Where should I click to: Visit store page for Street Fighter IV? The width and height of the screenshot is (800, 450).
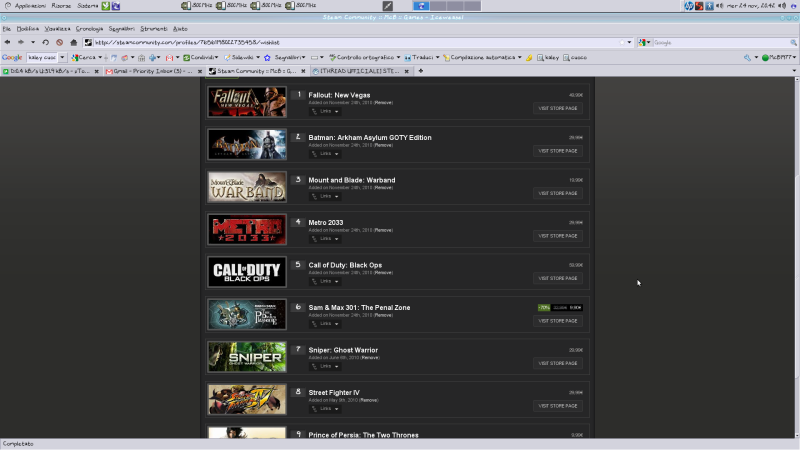pos(558,406)
